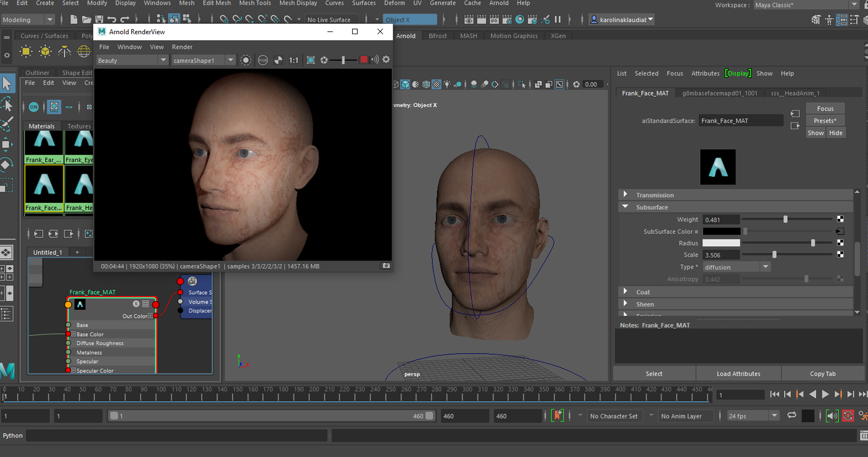Click the Copy Tab button
868x457 pixels.
click(x=823, y=373)
